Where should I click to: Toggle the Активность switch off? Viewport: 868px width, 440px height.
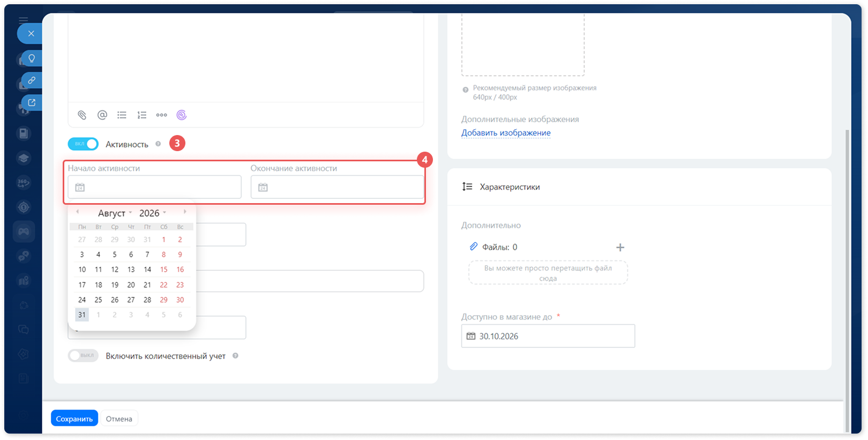pyautogui.click(x=83, y=144)
